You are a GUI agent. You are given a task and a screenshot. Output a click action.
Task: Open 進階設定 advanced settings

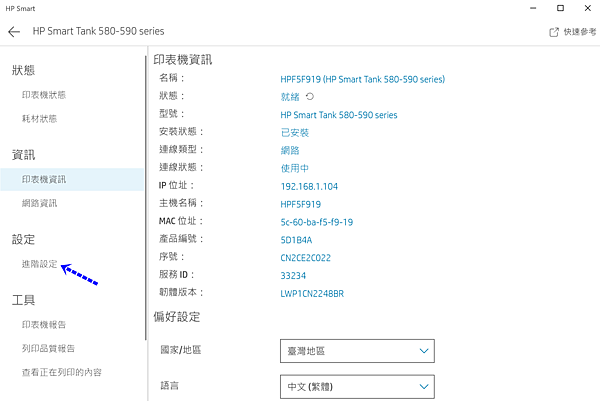(x=39, y=264)
